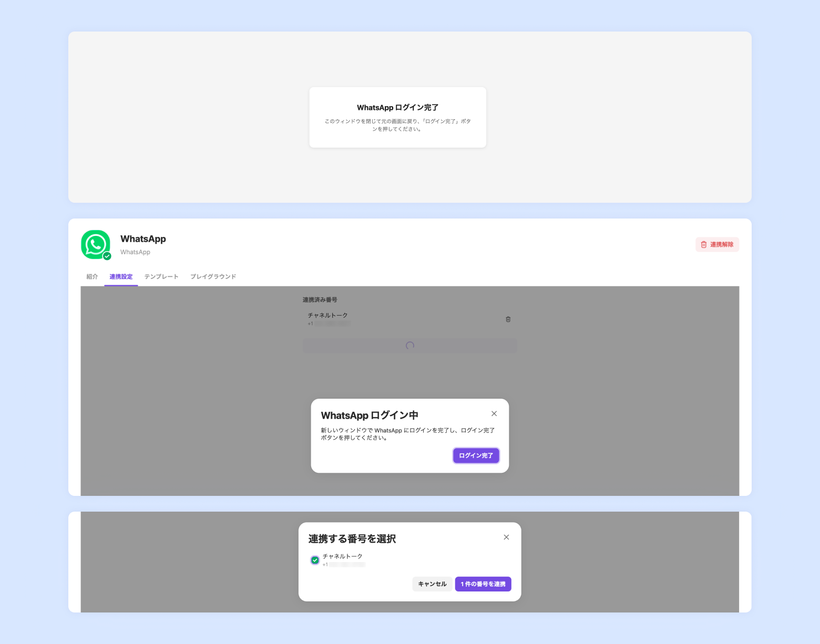Delete the linked チャネルトーク number via trash icon
This screenshot has width=820, height=644.
pyautogui.click(x=508, y=319)
